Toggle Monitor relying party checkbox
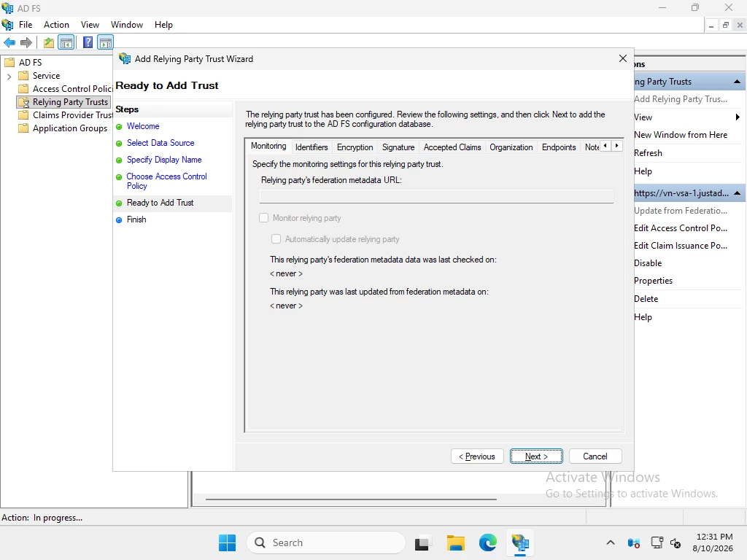747x560 pixels. tap(263, 217)
